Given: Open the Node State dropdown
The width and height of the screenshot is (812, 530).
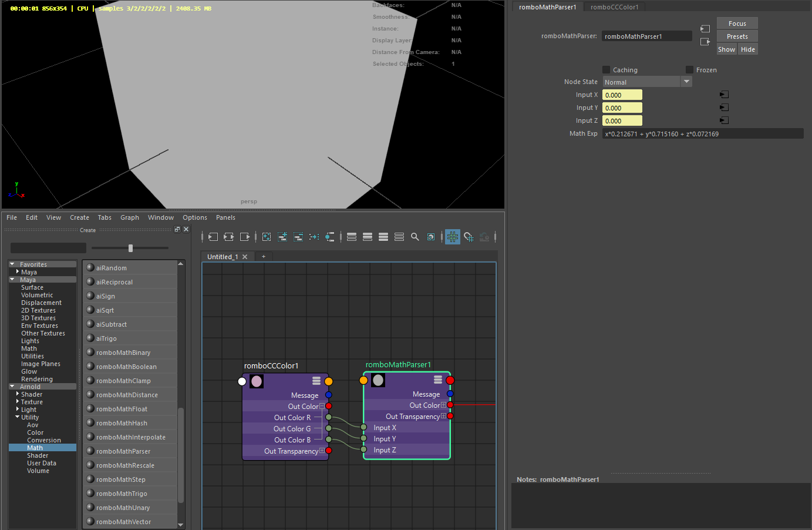Looking at the screenshot, I should 647,82.
